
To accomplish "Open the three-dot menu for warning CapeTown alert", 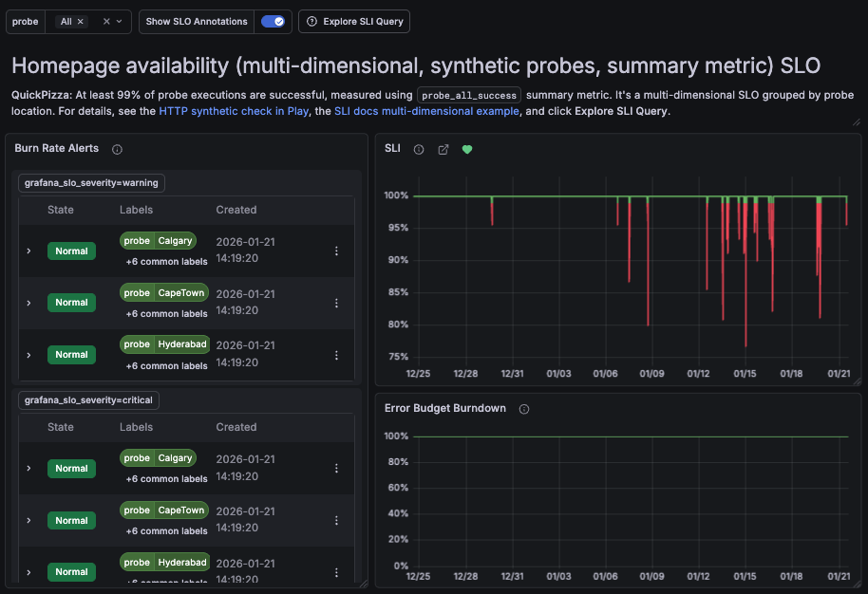I will [336, 303].
